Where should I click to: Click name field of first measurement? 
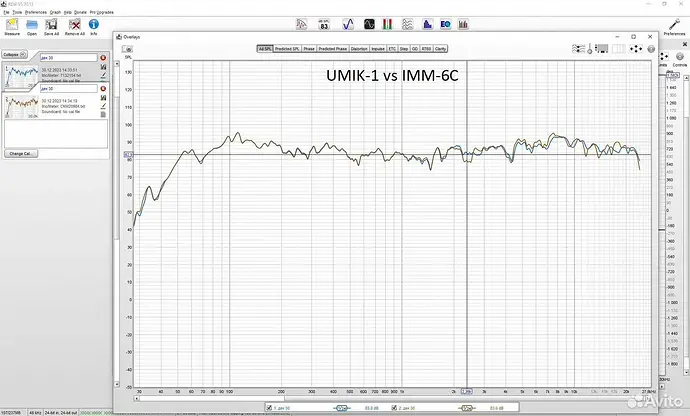[68, 58]
